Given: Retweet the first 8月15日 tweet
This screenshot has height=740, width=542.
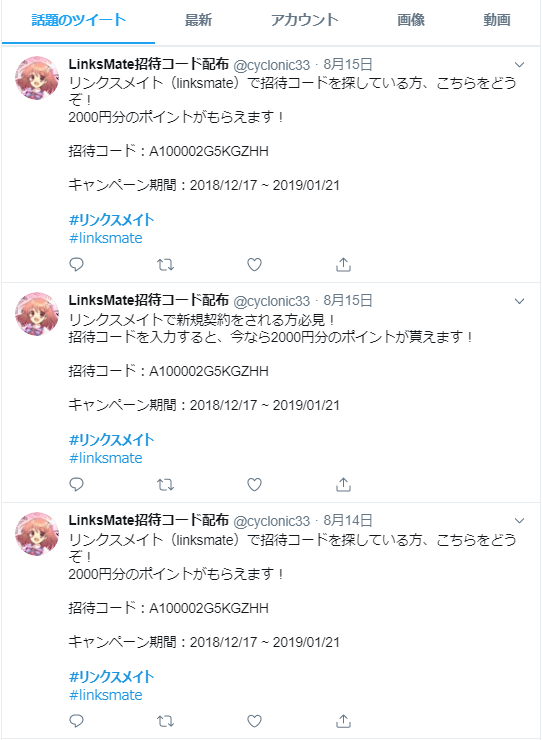Looking at the screenshot, I should click(165, 265).
